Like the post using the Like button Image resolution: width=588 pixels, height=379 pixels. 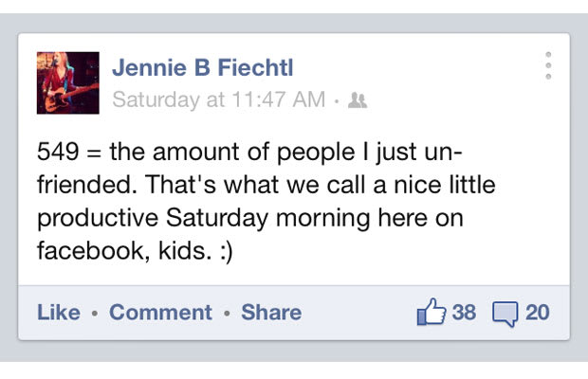coord(59,313)
